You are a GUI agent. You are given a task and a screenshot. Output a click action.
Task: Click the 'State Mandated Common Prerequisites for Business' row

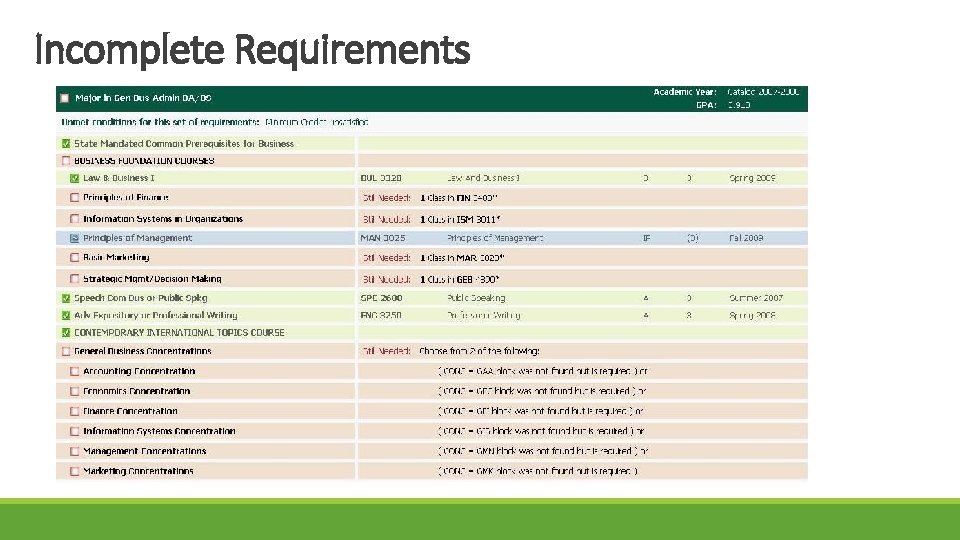click(432, 144)
